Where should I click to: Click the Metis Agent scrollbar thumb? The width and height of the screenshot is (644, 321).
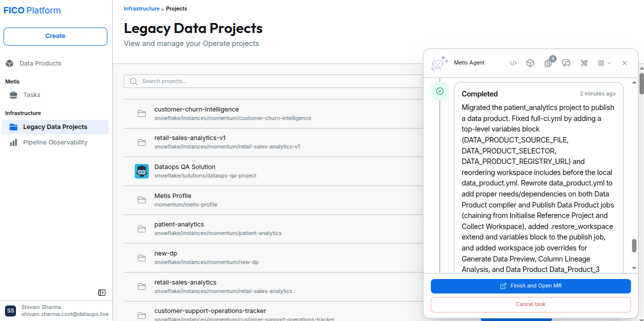coord(634,246)
